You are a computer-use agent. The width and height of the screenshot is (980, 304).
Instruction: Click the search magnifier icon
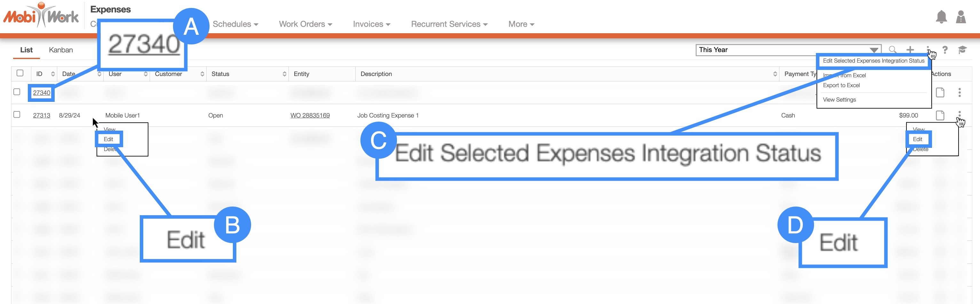point(892,50)
